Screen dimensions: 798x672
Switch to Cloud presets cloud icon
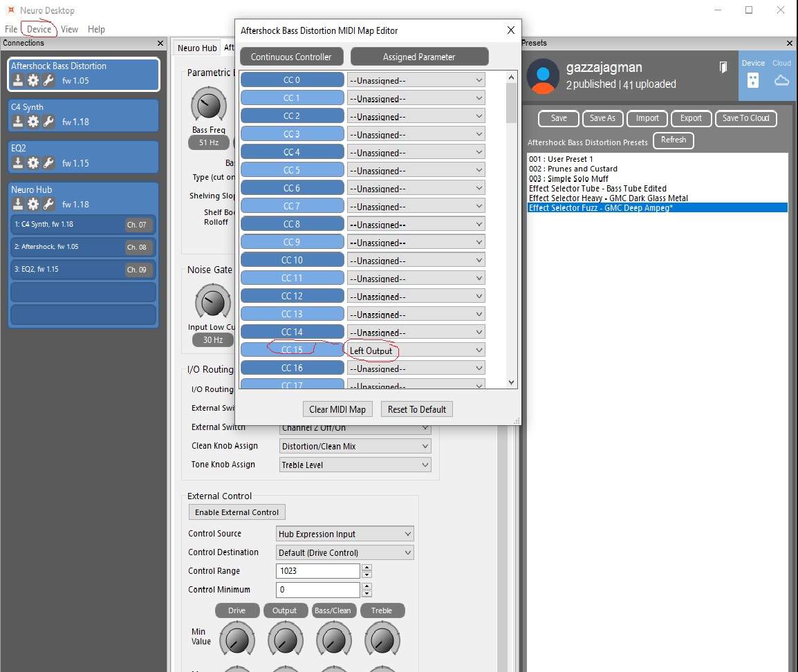point(781,80)
